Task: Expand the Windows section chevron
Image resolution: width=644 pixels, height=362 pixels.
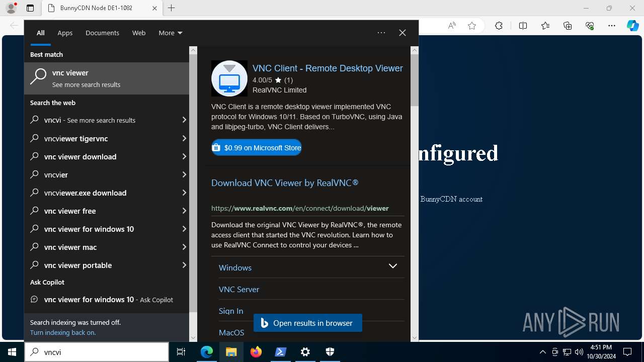Action: pyautogui.click(x=393, y=266)
